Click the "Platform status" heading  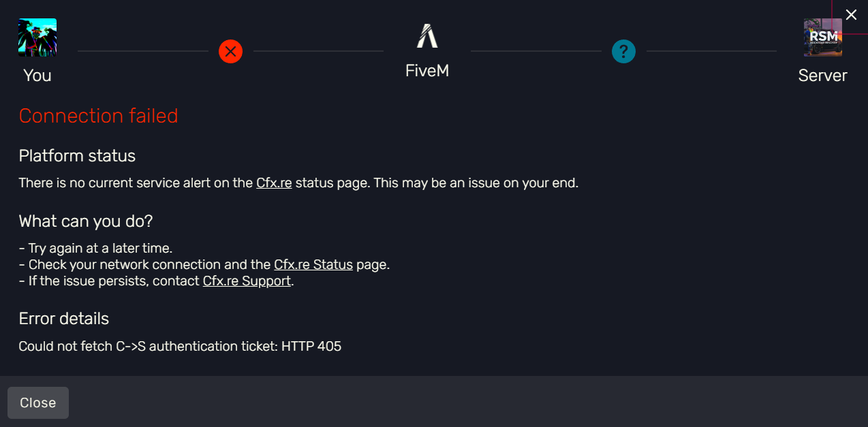pyautogui.click(x=77, y=156)
